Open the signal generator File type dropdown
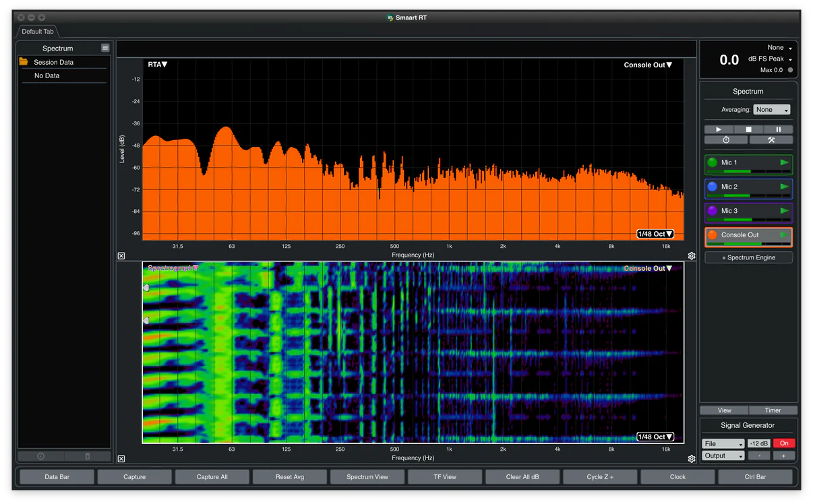 click(723, 443)
